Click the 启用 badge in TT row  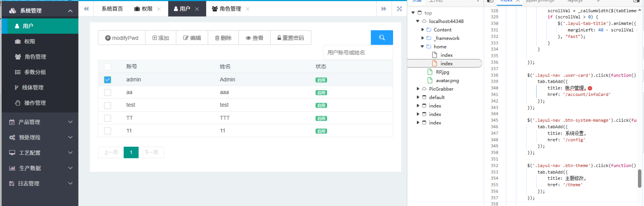321,119
